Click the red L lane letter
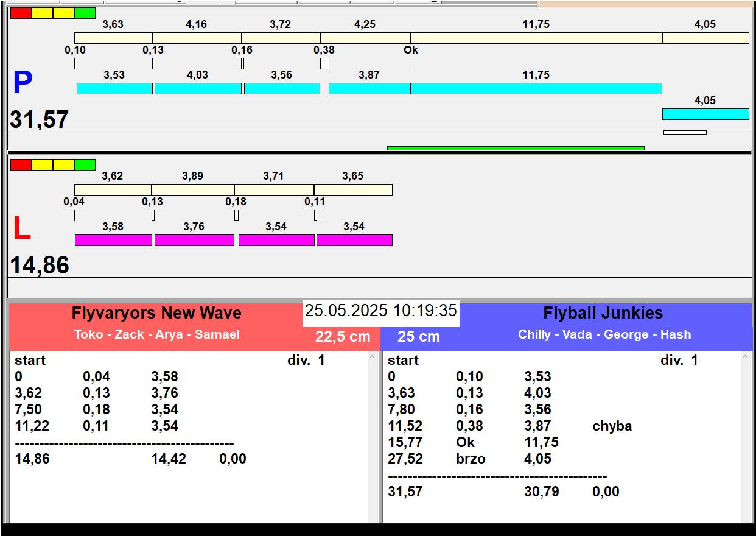This screenshot has width=756, height=536. [21, 229]
